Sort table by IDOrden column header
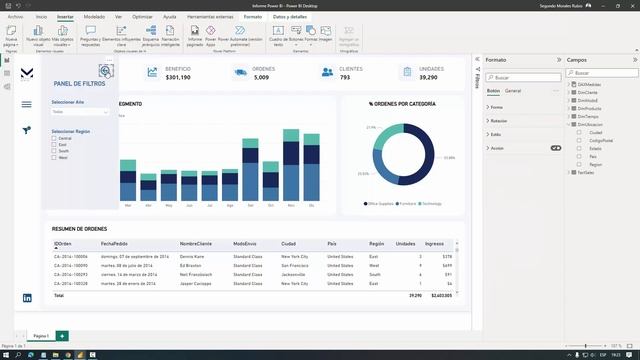This screenshot has height=360, width=640. coord(63,244)
